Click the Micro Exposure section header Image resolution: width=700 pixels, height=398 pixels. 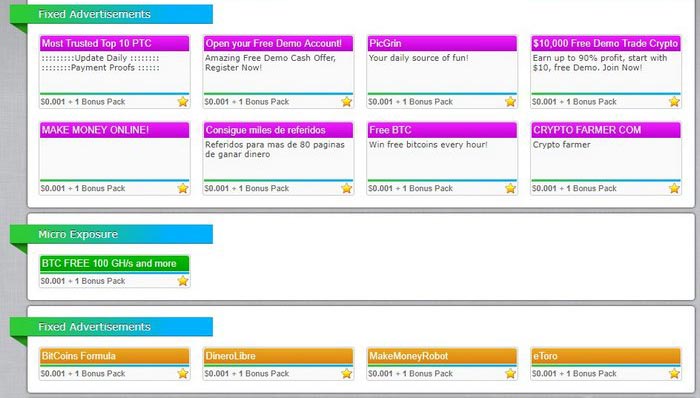112,234
